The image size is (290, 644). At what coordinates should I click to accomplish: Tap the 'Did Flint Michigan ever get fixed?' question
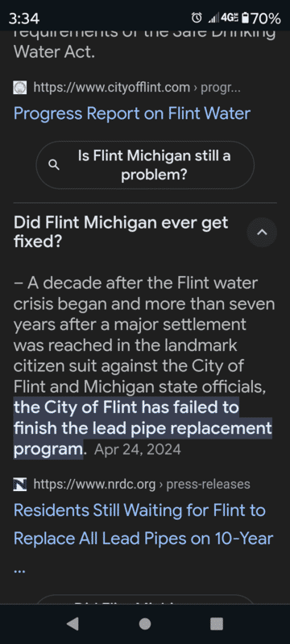click(x=121, y=232)
